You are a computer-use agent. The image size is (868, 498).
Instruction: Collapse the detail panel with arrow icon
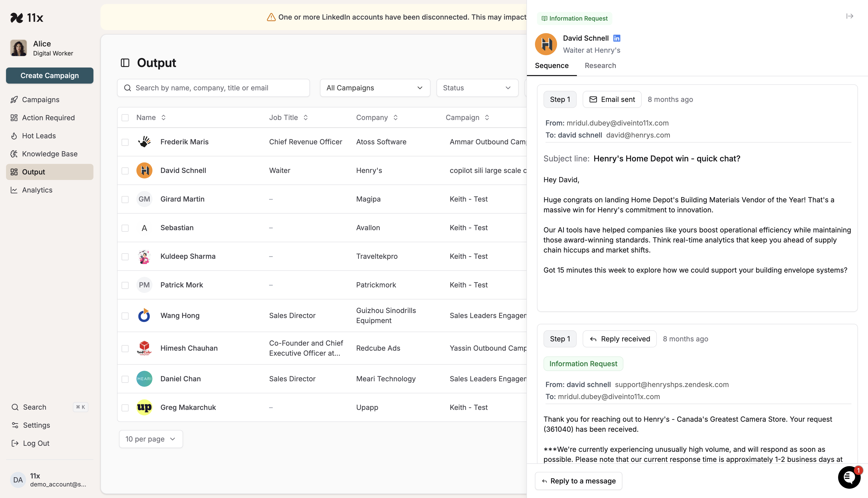[x=849, y=16]
